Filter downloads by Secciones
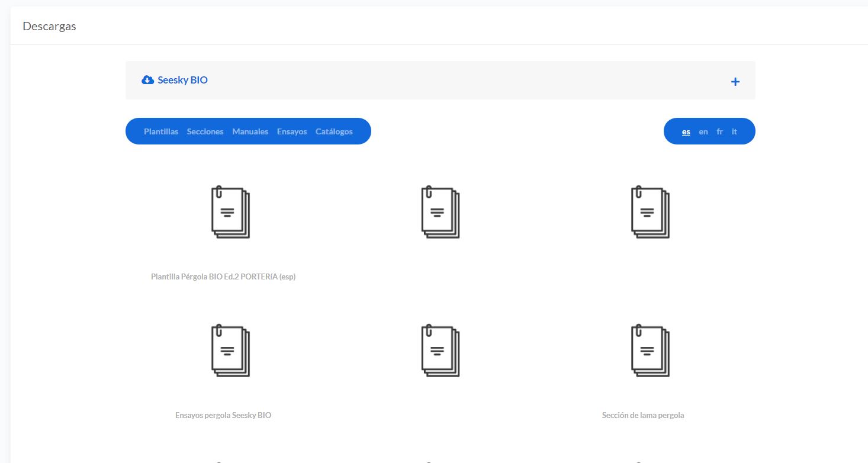Screen dimensions: 868x463 [205, 131]
